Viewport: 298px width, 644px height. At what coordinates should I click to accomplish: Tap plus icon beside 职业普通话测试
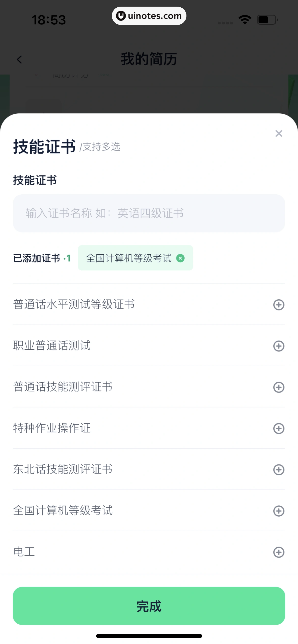click(279, 346)
